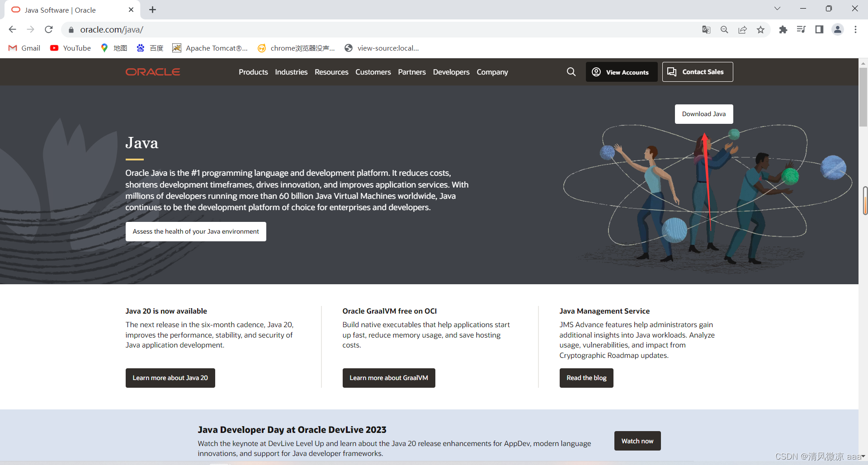Open the Company menu
The image size is (868, 465).
492,72
